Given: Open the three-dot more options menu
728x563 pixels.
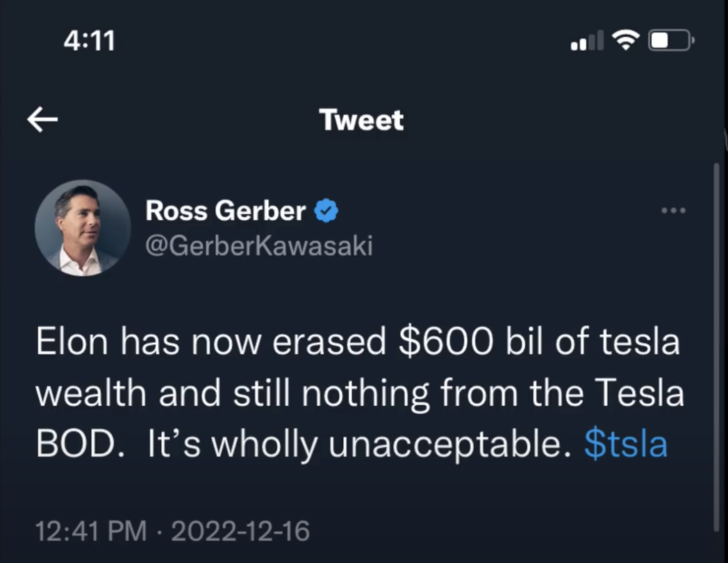Looking at the screenshot, I should [x=673, y=211].
